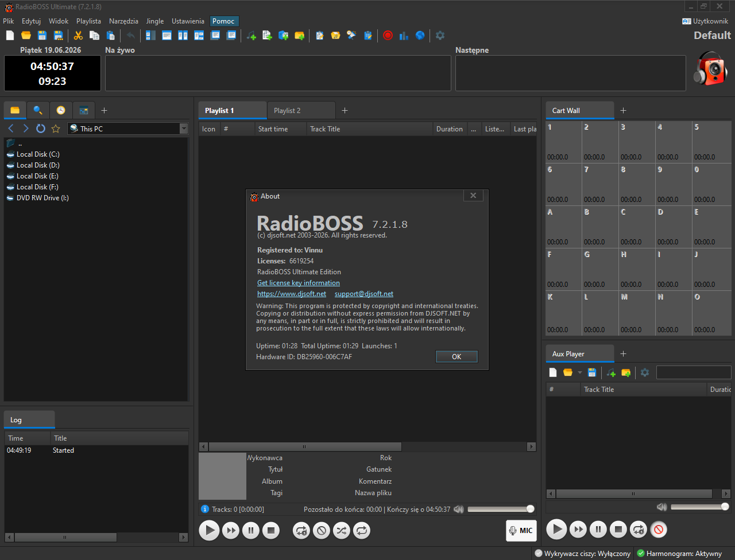Click the Track Title column header in playlist
Screen dimensions: 735x560
369,129
